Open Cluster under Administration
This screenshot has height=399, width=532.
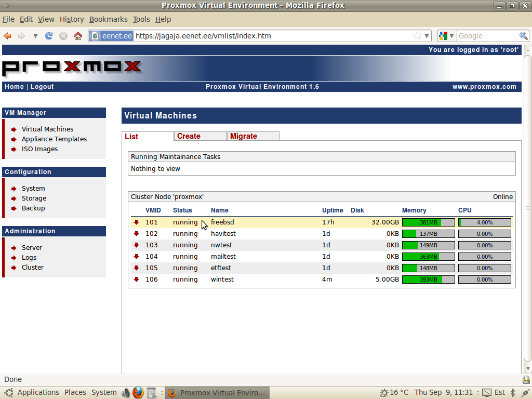tap(33, 268)
